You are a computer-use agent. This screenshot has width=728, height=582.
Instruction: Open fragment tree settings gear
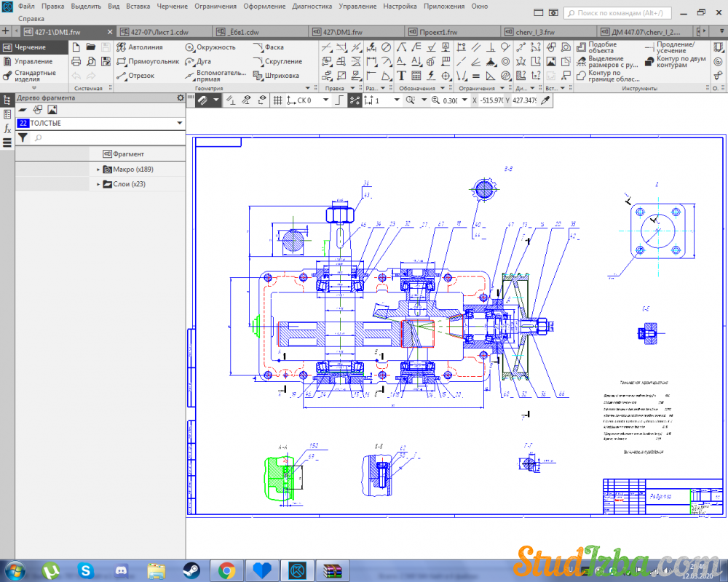(x=181, y=97)
